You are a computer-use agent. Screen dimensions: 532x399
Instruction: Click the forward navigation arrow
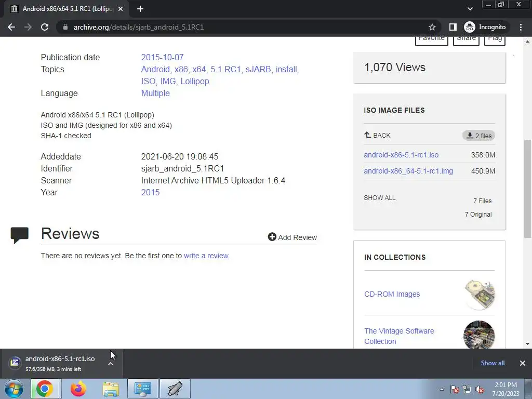(28, 27)
